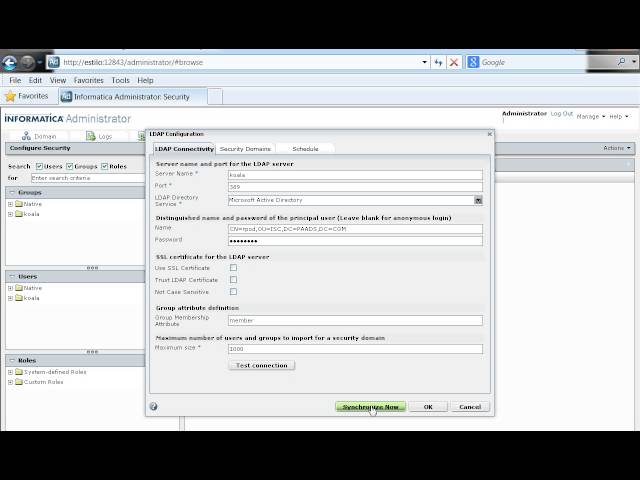The height and width of the screenshot is (480, 640).
Task: Close the LDAP Configuration dialog
Action: pos(489,134)
